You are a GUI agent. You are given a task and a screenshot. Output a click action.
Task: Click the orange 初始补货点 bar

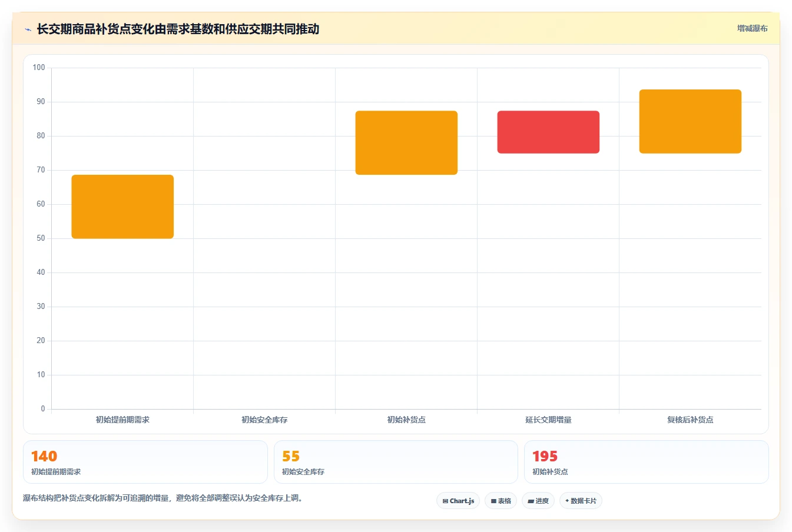tap(406, 143)
